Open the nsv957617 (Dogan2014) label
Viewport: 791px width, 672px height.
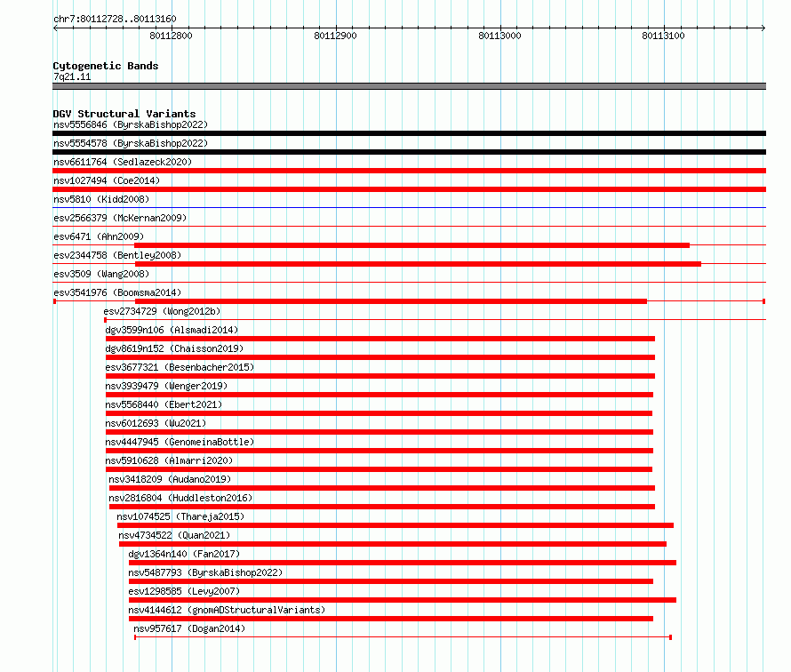click(189, 628)
